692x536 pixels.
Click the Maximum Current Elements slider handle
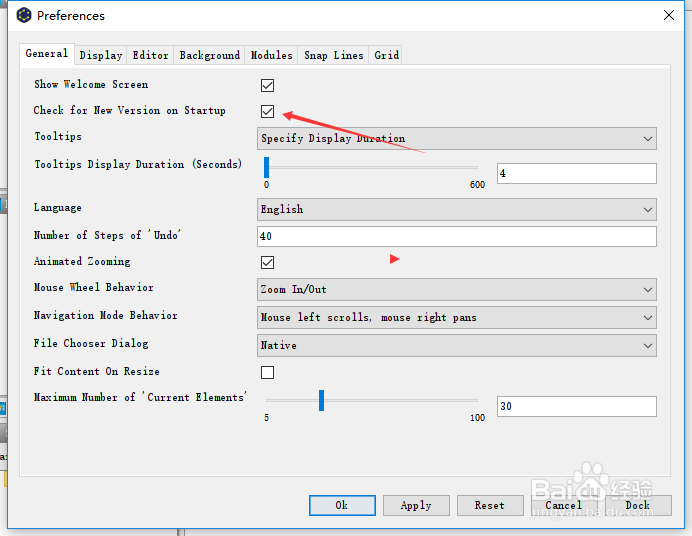click(x=321, y=400)
